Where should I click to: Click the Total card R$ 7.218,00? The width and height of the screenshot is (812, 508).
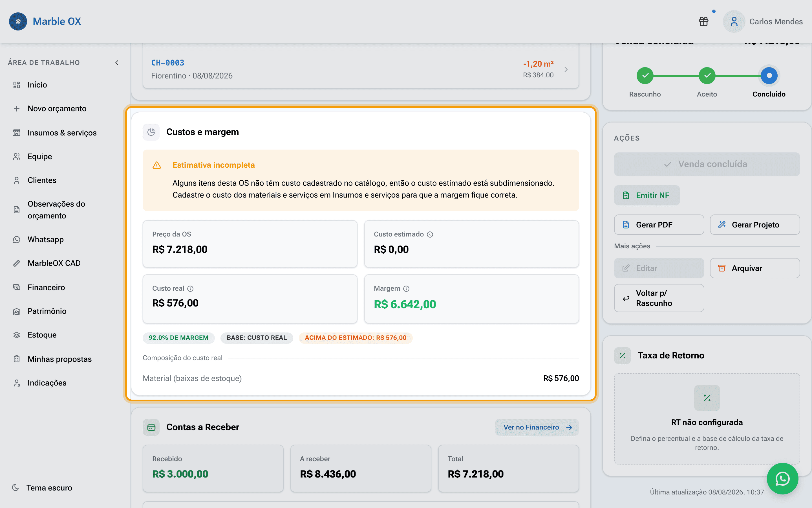tap(508, 469)
